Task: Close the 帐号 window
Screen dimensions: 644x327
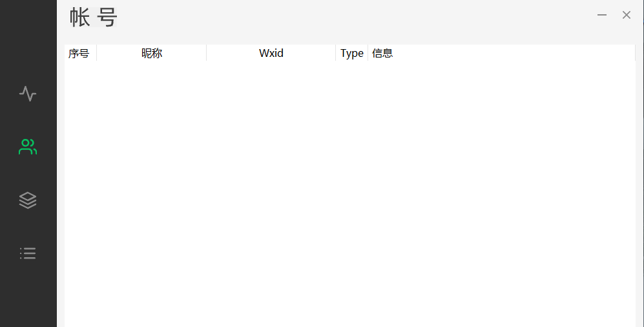Action: pyautogui.click(x=627, y=15)
